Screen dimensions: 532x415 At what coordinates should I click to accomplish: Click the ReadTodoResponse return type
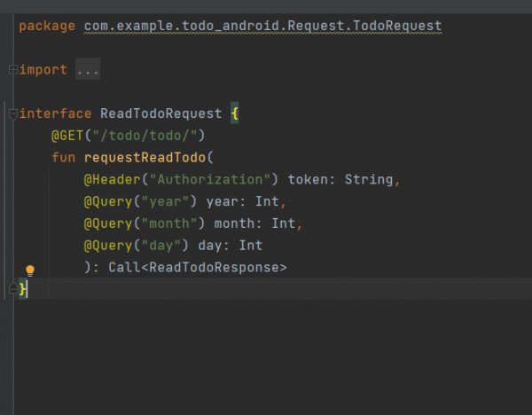tap(214, 268)
